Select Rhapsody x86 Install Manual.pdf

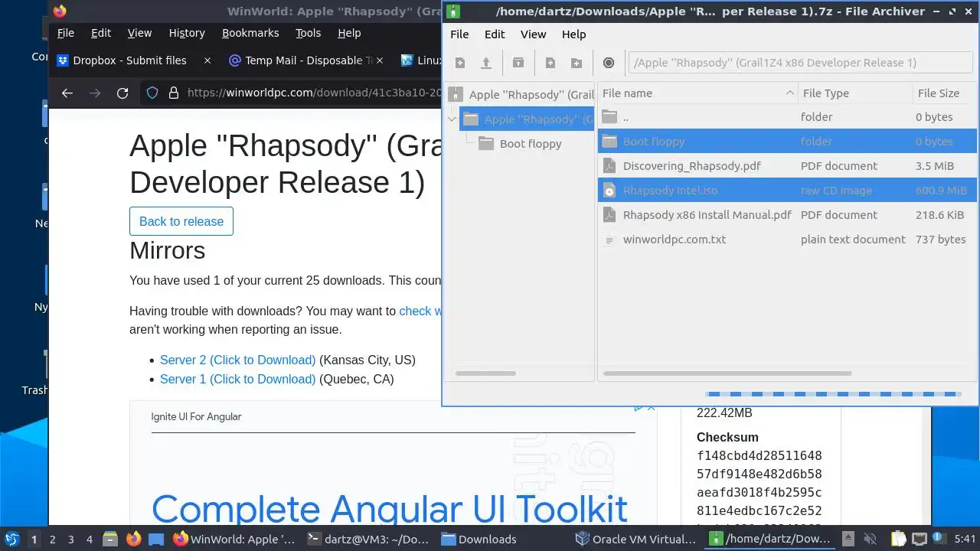(x=787, y=215)
